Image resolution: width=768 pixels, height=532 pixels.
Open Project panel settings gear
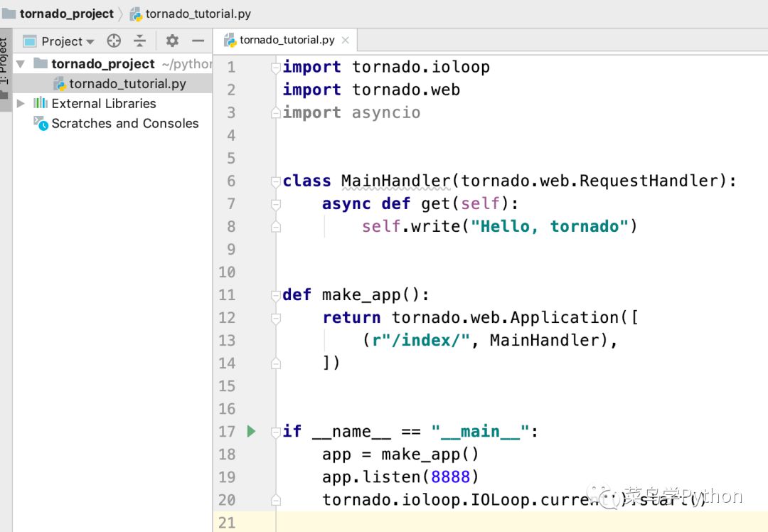pos(172,41)
